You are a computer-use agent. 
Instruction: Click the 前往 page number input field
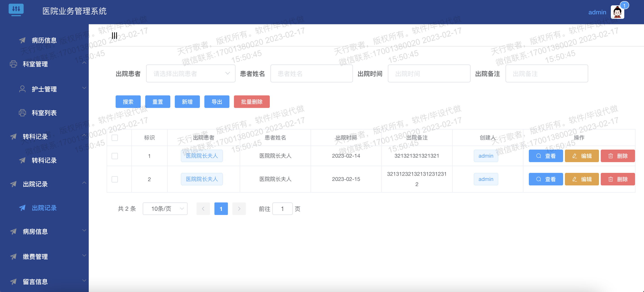(282, 208)
